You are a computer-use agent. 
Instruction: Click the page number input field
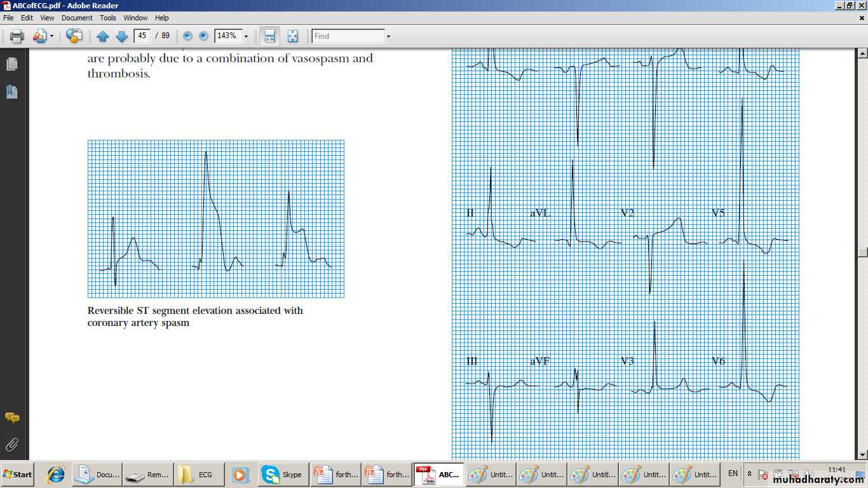(142, 36)
